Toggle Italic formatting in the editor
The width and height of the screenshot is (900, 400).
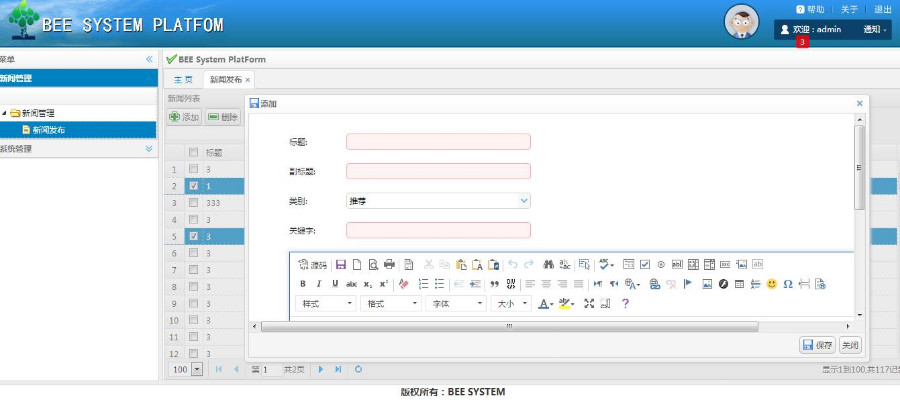click(x=319, y=284)
